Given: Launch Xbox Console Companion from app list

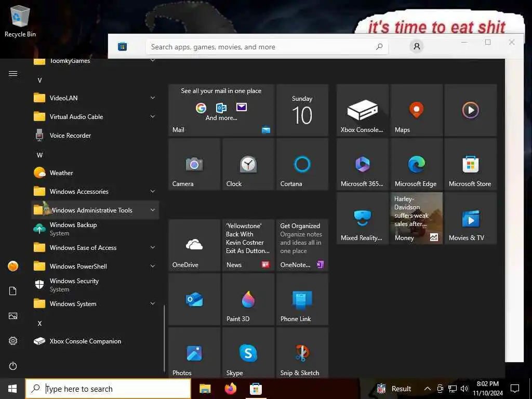Looking at the screenshot, I should point(95,341).
